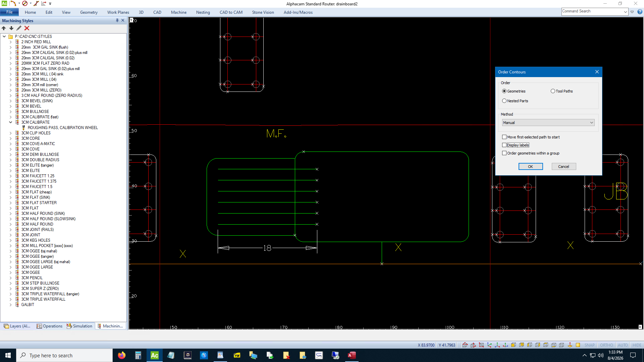Click the move style up arrow
The width and height of the screenshot is (644, 362).
tap(4, 28)
